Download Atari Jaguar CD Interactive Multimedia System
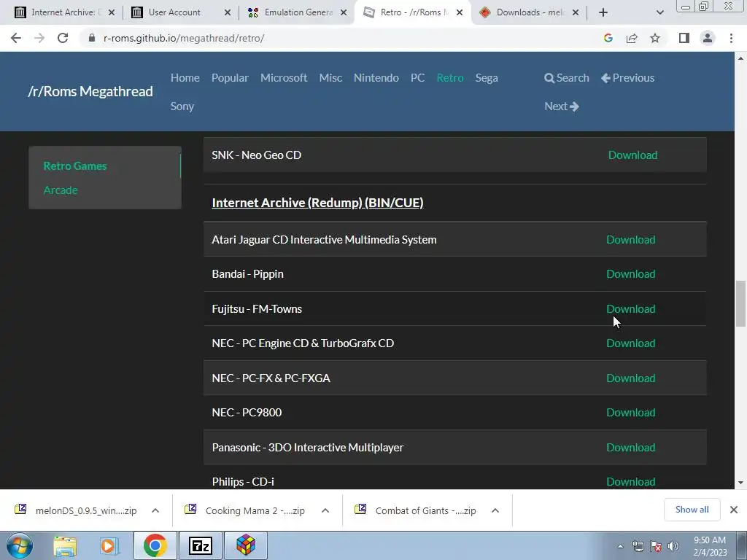 pyautogui.click(x=631, y=239)
